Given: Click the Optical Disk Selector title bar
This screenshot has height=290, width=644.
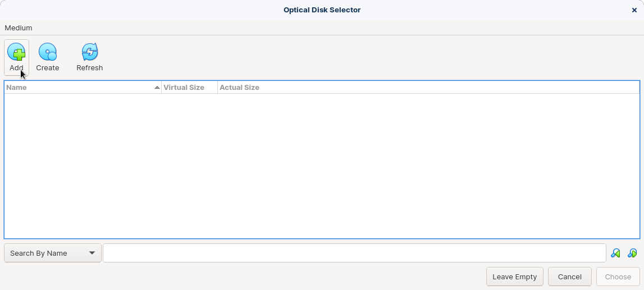Looking at the screenshot, I should point(322,10).
